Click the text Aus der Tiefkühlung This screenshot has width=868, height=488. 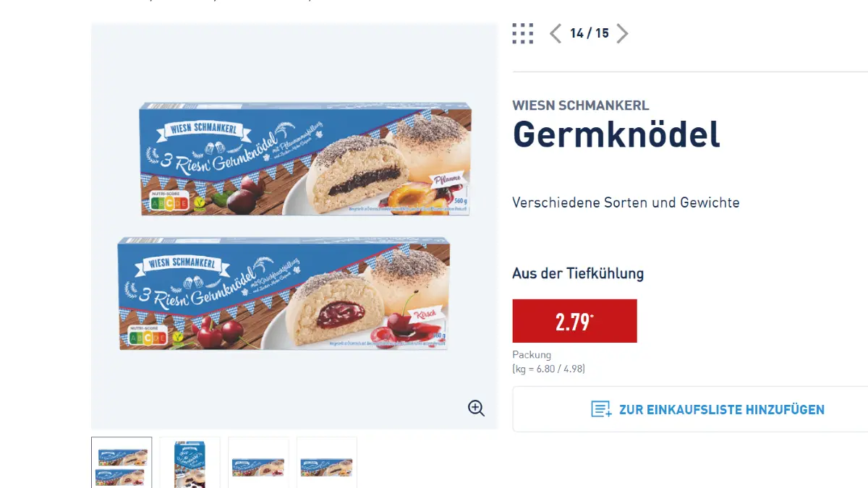(578, 273)
